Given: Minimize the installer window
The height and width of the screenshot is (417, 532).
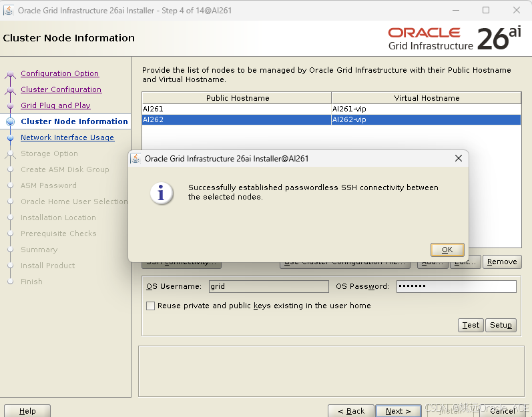Looking at the screenshot, I should point(456,10).
